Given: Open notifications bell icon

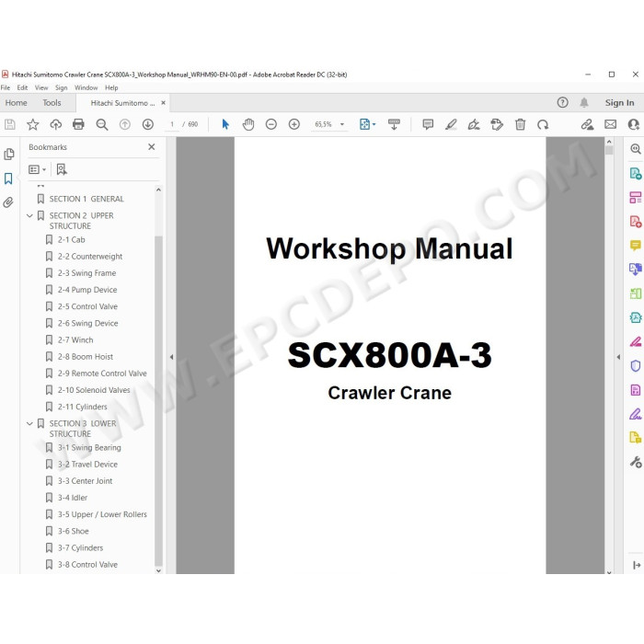Looking at the screenshot, I should pyautogui.click(x=584, y=102).
